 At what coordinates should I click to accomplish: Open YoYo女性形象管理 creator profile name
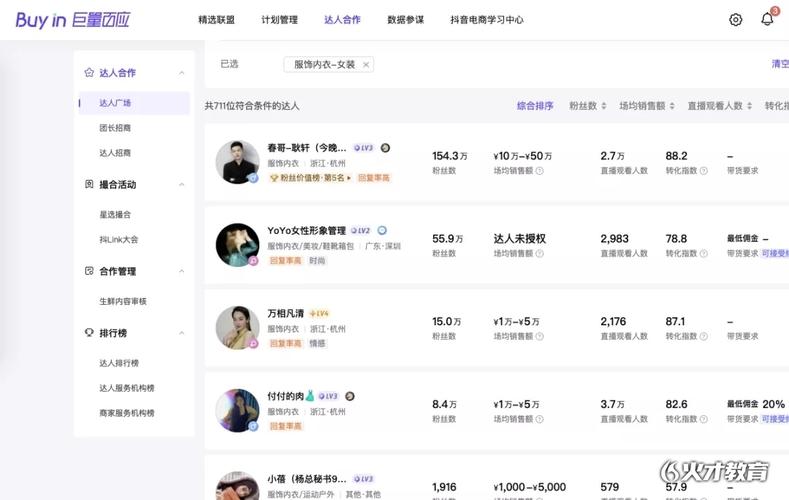306,230
